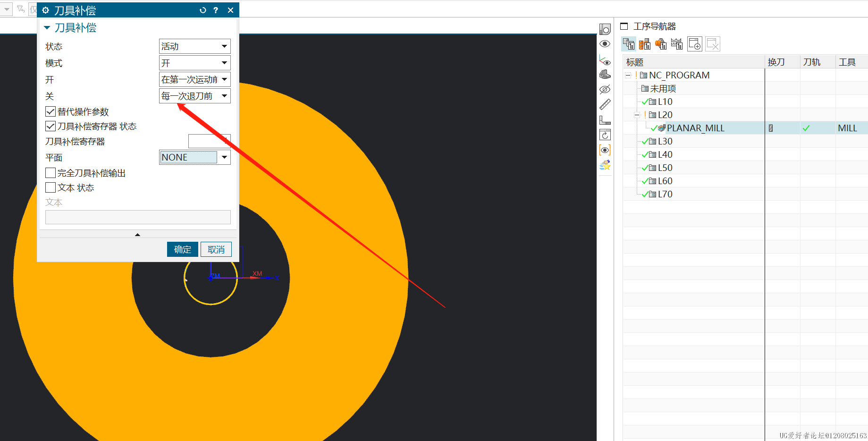Image resolution: width=868 pixels, height=441 pixels.
Task: Click the navigator panel square icon by 工序导航器
Action: click(x=624, y=26)
